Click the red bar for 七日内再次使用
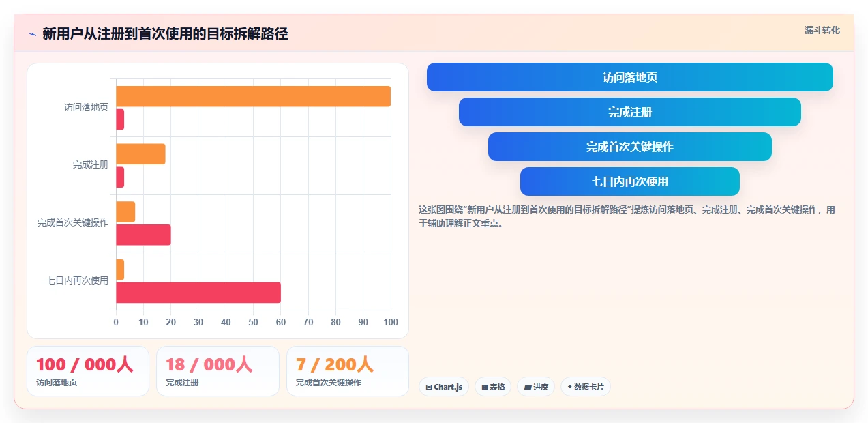The width and height of the screenshot is (868, 423). click(x=198, y=293)
